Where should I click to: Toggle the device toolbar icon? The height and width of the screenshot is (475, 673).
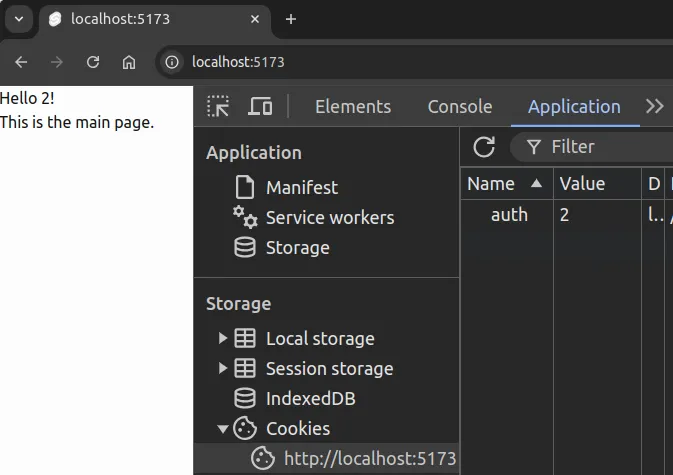pyautogui.click(x=260, y=107)
